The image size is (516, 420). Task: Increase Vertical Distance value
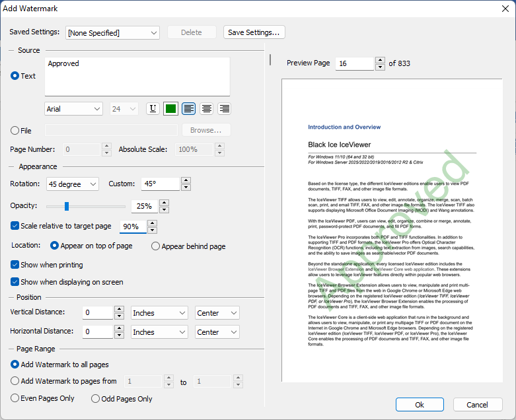pyautogui.click(x=119, y=309)
